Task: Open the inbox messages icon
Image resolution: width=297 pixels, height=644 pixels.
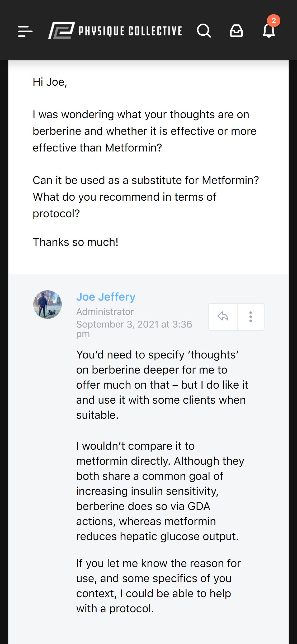Action: [236, 31]
